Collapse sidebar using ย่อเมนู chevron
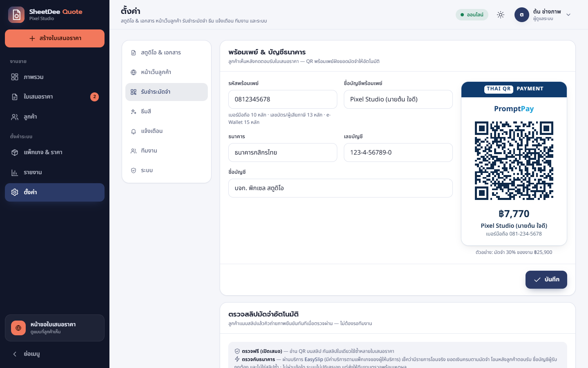588x368 pixels. click(x=15, y=354)
